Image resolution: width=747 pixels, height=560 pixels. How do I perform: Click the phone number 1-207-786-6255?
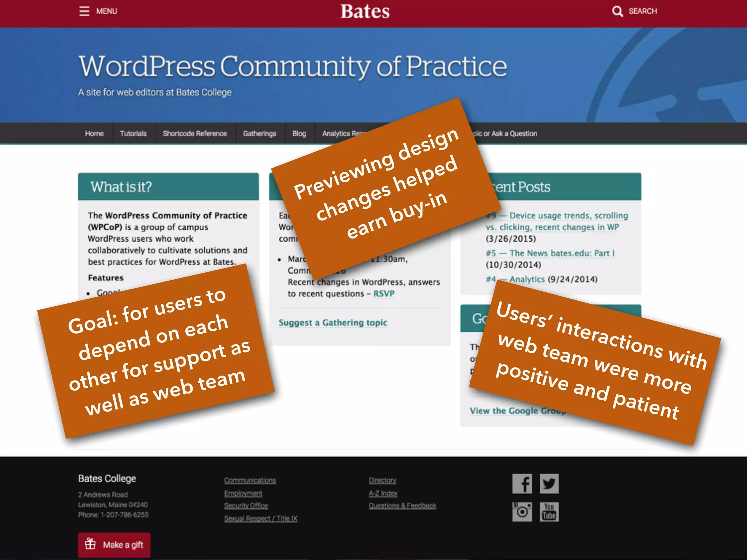pyautogui.click(x=125, y=515)
